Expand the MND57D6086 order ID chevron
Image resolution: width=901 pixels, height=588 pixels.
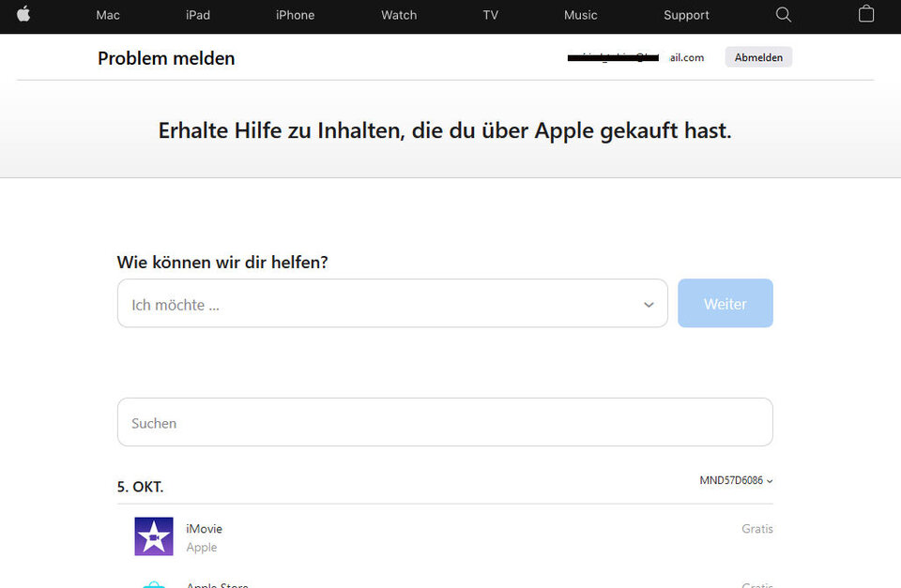tap(770, 481)
